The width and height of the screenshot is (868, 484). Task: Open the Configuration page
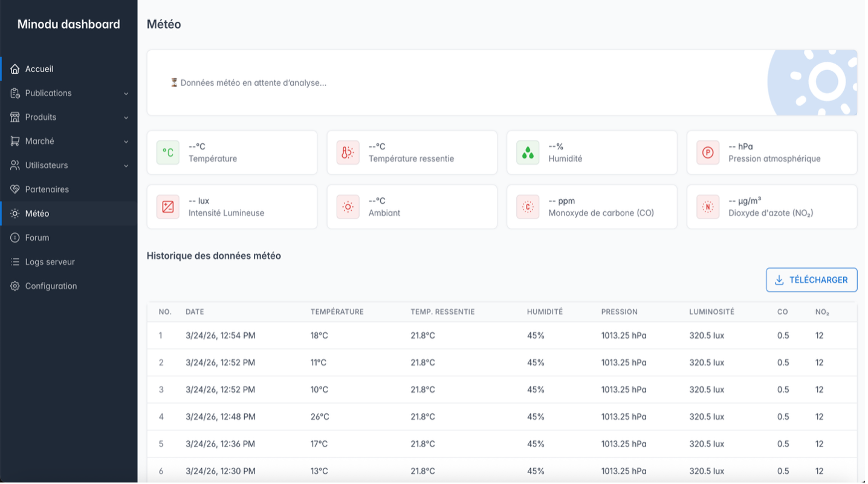pos(69,286)
